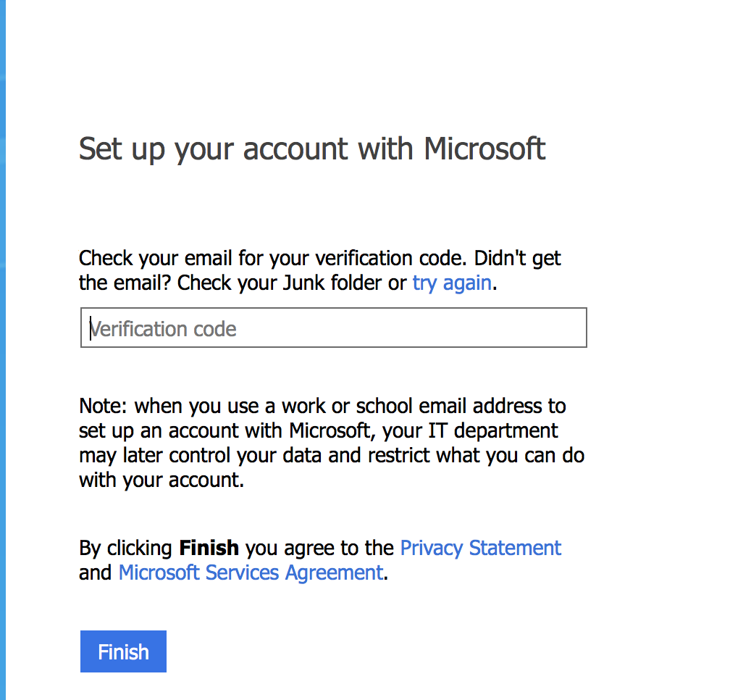
Task: Click the "By clicking" text before Finish
Action: click(x=126, y=548)
